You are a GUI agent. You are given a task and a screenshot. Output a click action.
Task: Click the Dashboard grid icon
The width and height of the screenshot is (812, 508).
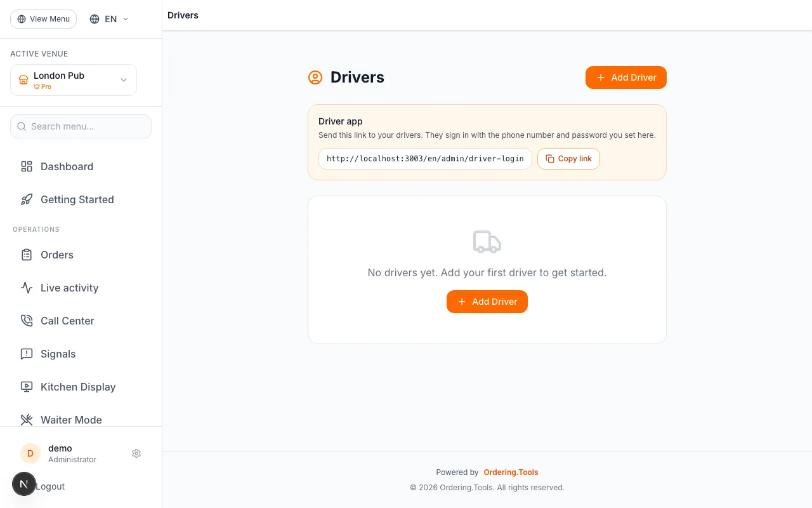[x=27, y=166]
